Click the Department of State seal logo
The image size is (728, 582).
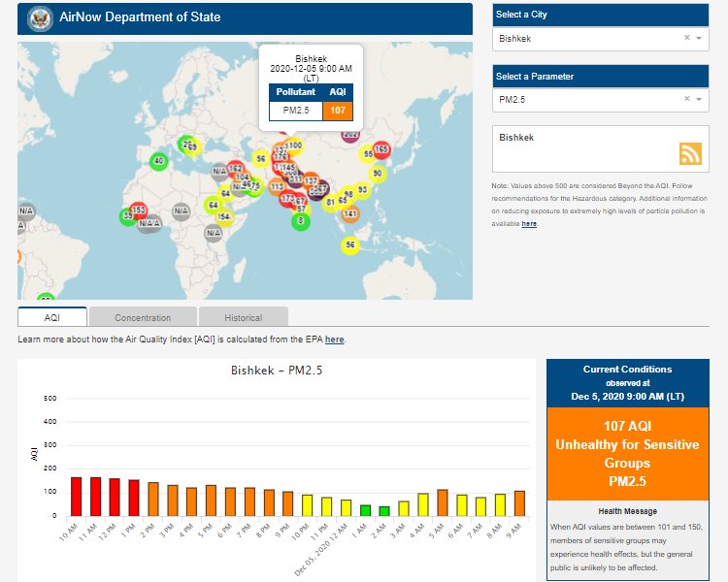click(40, 17)
